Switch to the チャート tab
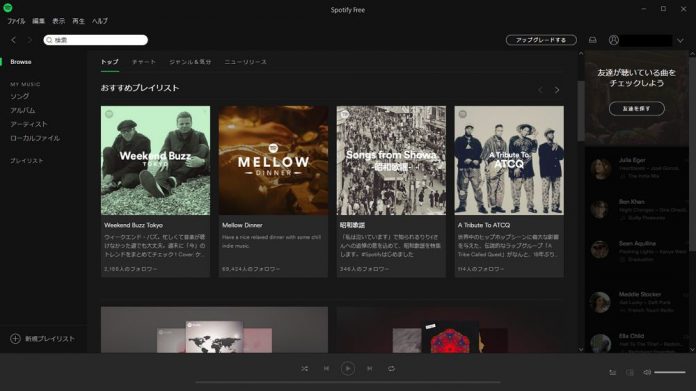The image size is (696, 391). tap(144, 62)
